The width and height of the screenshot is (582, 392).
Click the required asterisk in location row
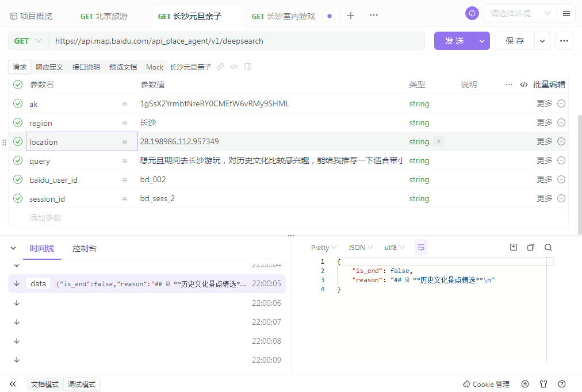click(x=439, y=141)
